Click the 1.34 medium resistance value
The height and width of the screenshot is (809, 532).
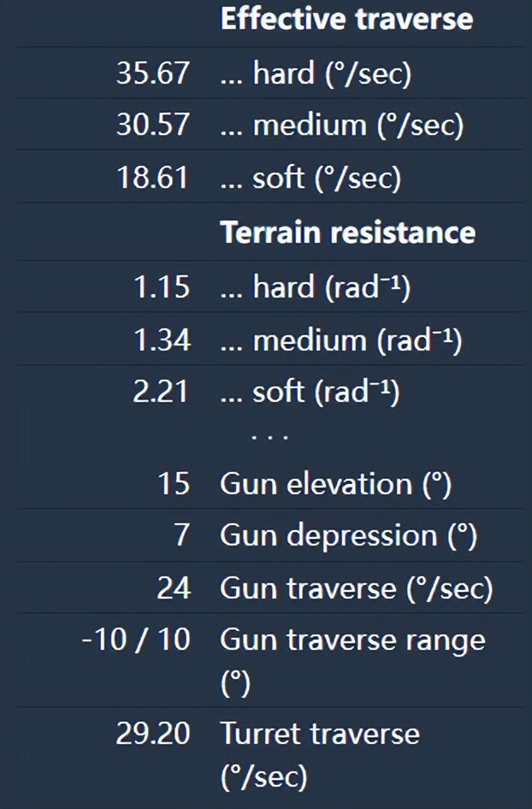tap(161, 340)
